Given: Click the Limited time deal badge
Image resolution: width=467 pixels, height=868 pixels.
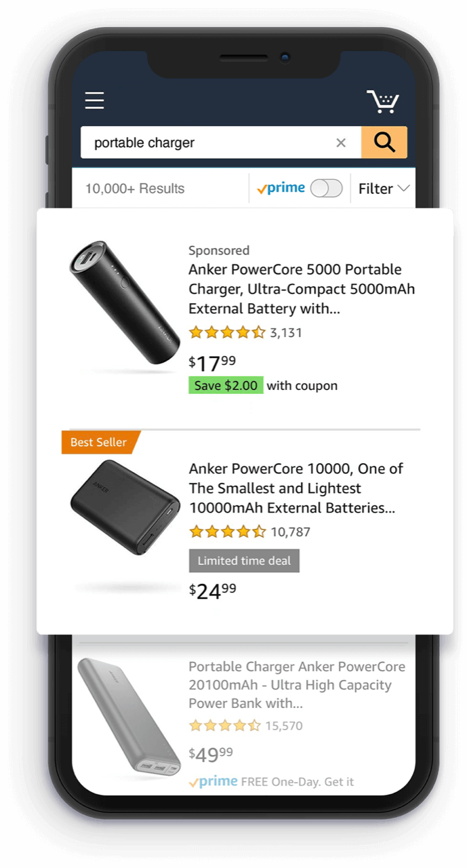Looking at the screenshot, I should coord(244,561).
